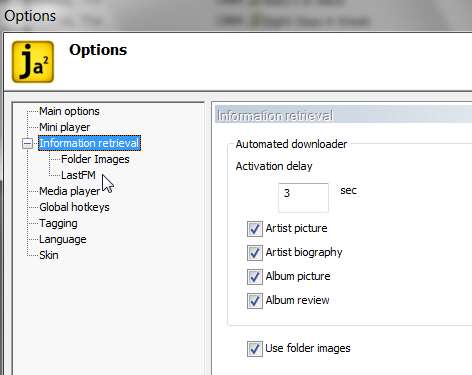The height and width of the screenshot is (375, 472).
Task: Disable the Album picture checkbox
Action: [255, 277]
